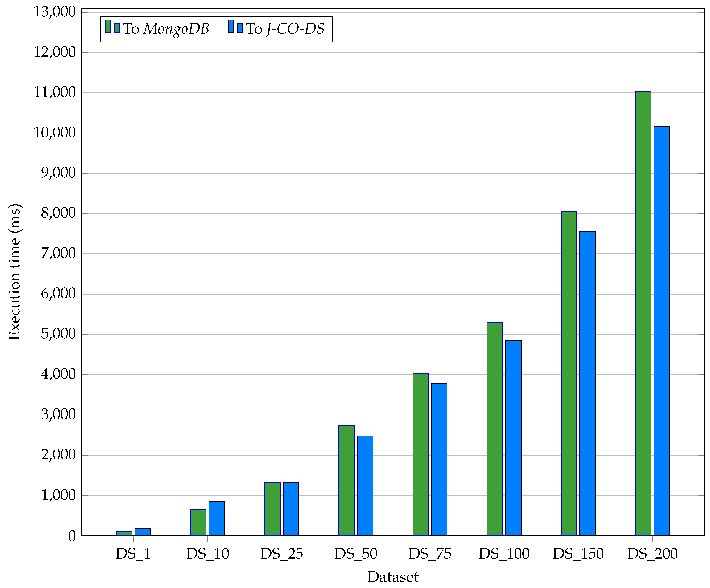Click the Dataset axis title
This screenshot has width=710, height=588.
[x=393, y=577]
